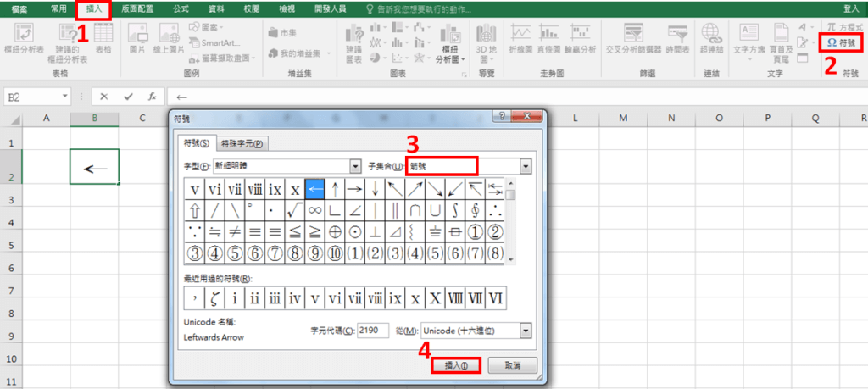Screen dimensions: 868x389
Task: Select the leftwards arrow symbol in grid
Action: pyautogui.click(x=315, y=188)
